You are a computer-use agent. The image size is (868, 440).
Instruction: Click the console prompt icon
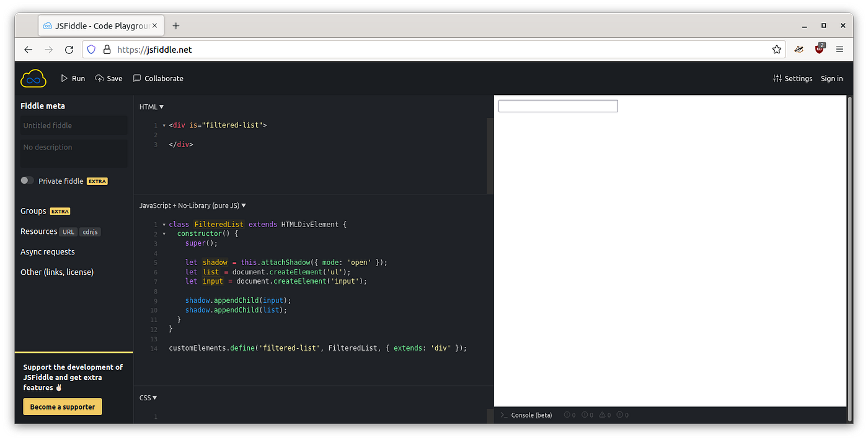[503, 415]
